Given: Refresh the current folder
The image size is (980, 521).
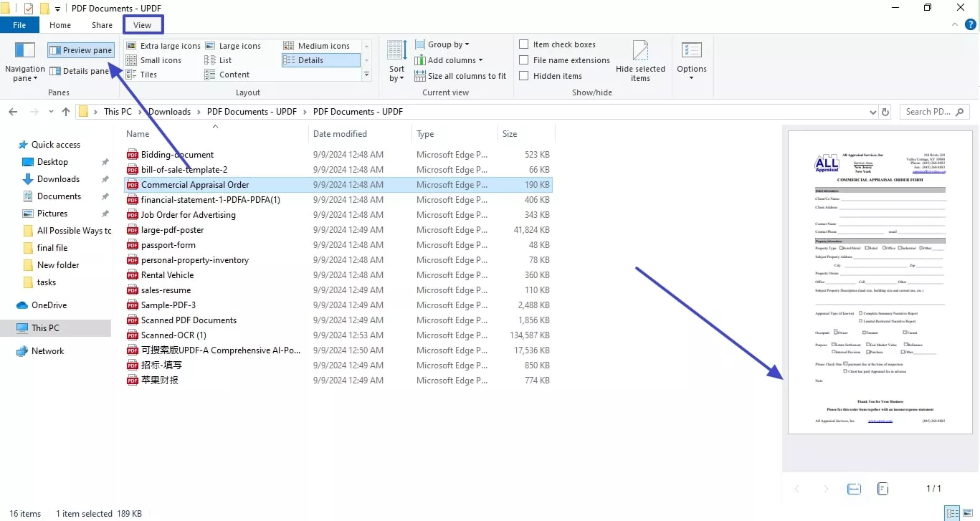Looking at the screenshot, I should (x=885, y=111).
